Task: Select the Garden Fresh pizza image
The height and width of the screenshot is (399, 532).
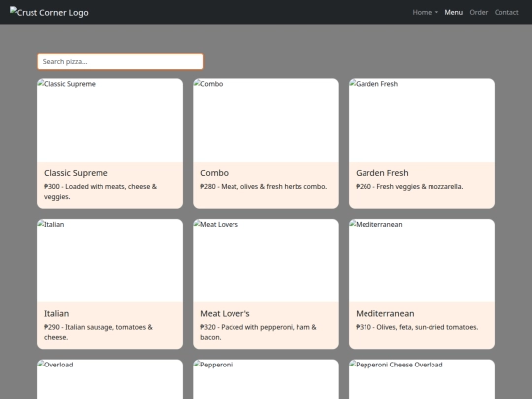Action: click(x=422, y=120)
